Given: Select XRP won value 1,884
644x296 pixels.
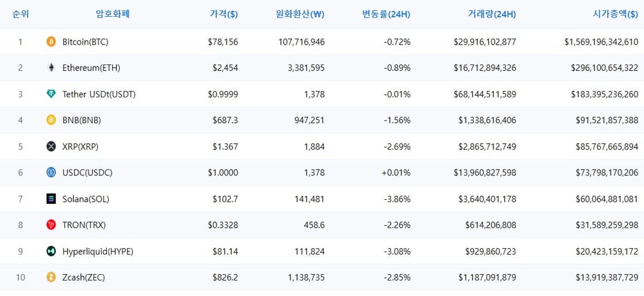Looking at the screenshot, I should 315,147.
